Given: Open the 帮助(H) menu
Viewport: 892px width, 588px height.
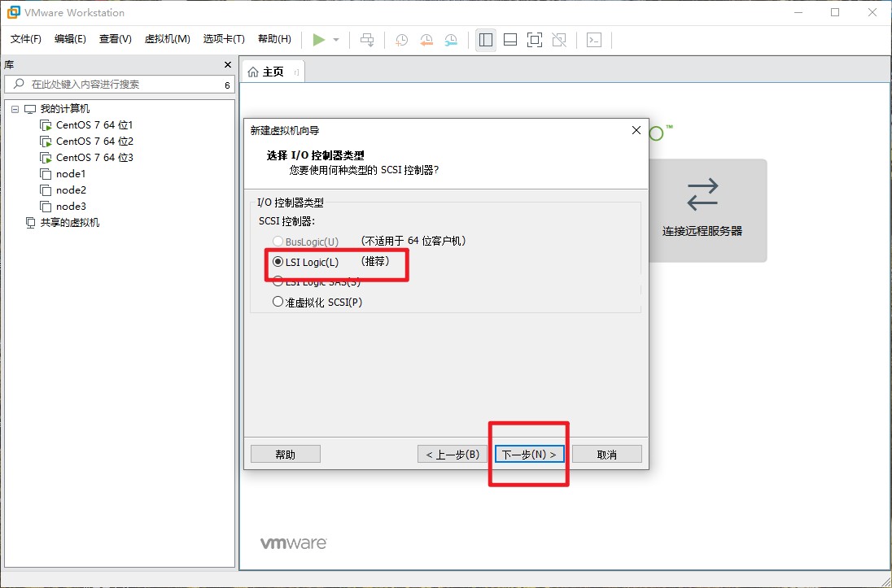Looking at the screenshot, I should 275,39.
